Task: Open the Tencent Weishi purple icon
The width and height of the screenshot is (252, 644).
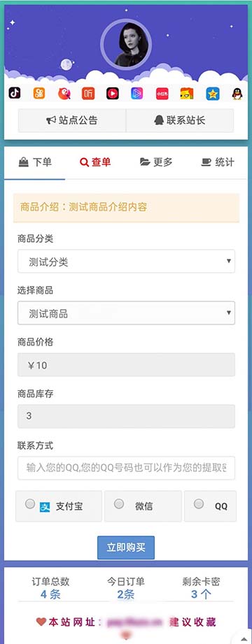Action: (x=137, y=93)
